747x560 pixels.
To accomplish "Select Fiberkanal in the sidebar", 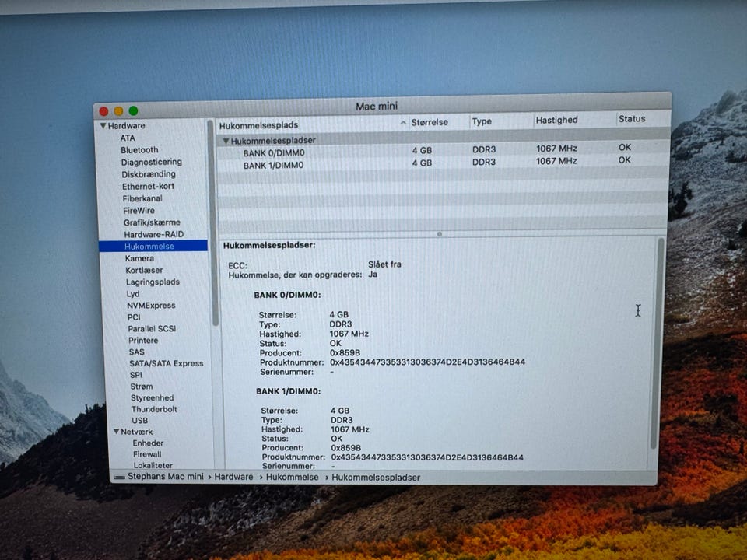I will point(142,198).
